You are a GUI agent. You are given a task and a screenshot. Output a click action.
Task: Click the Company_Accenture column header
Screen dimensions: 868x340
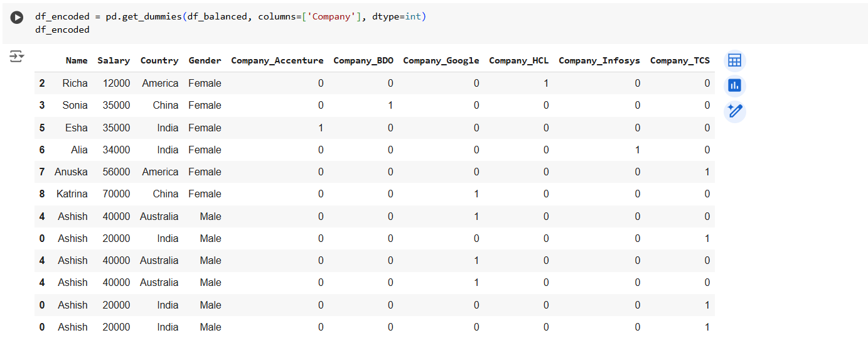tap(277, 61)
